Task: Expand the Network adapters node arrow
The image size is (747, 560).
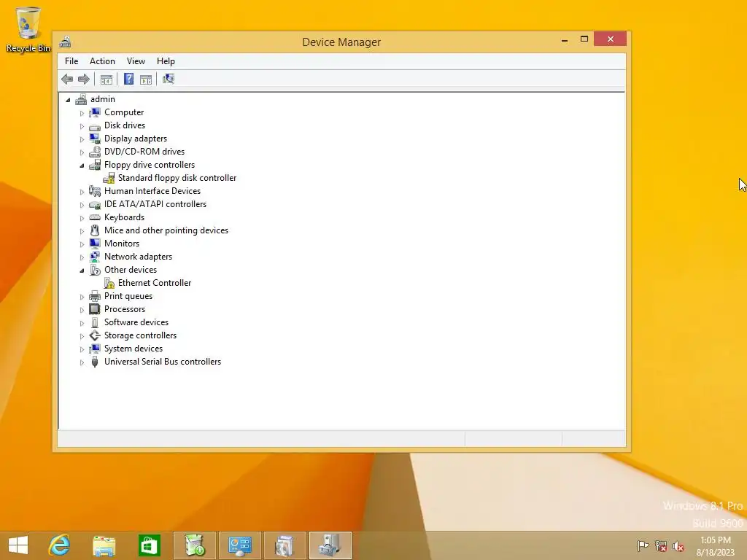Action: (82, 257)
